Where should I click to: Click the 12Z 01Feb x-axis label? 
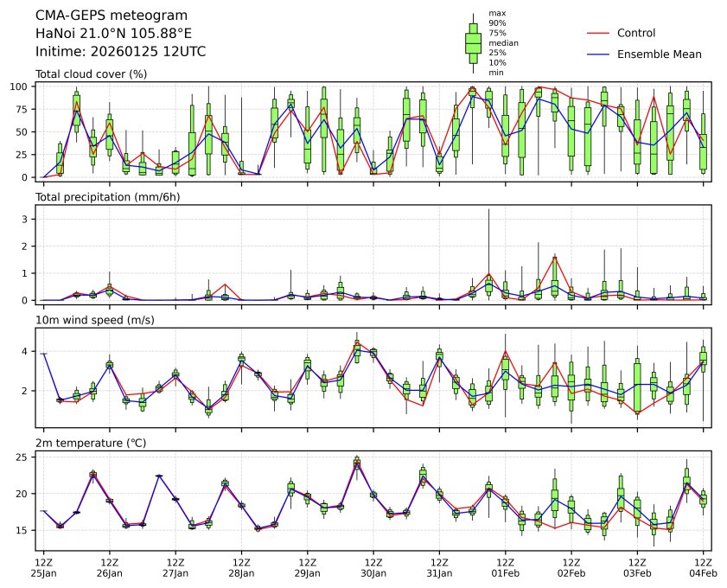tap(505, 566)
